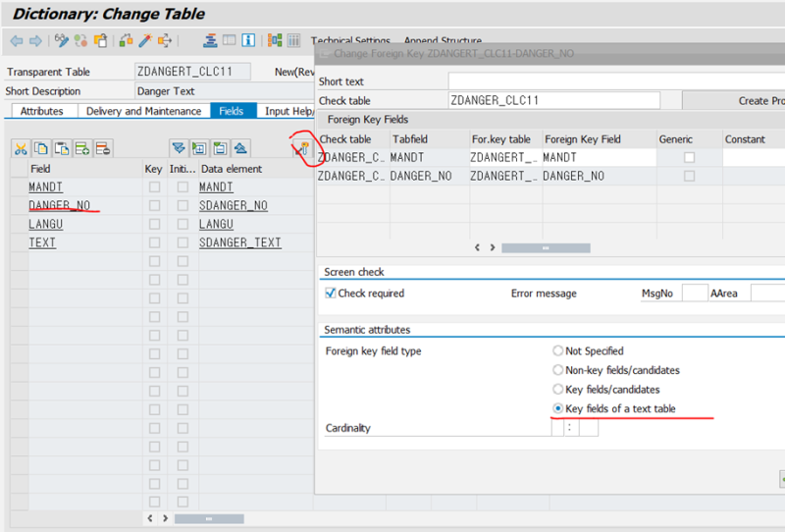Screen dimensions: 785x532
Task: Tick the Generic checkbox in the MANDT row
Action: click(690, 157)
